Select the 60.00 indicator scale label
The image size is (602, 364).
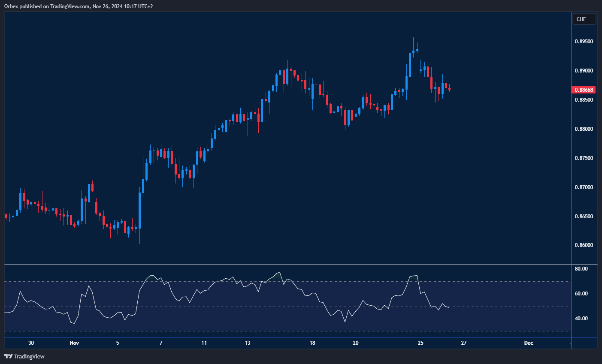coord(581,294)
